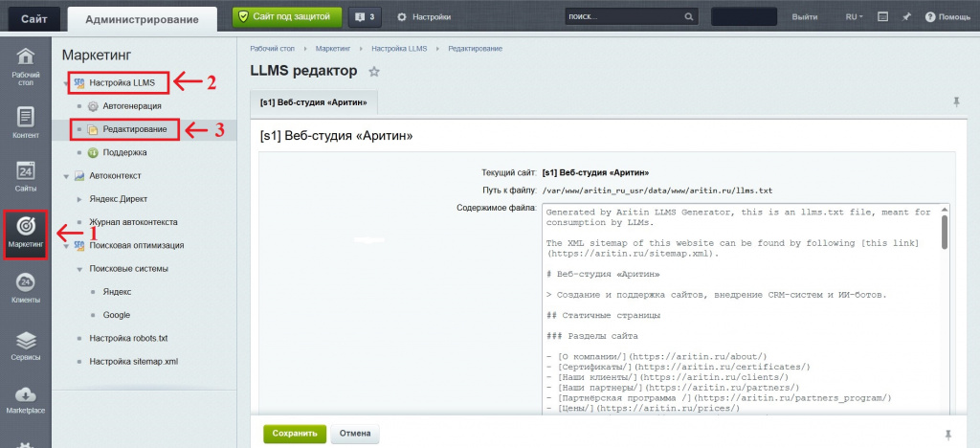
Task: Collapse the Поисковая оптимизация tree node
Action: coord(66,246)
